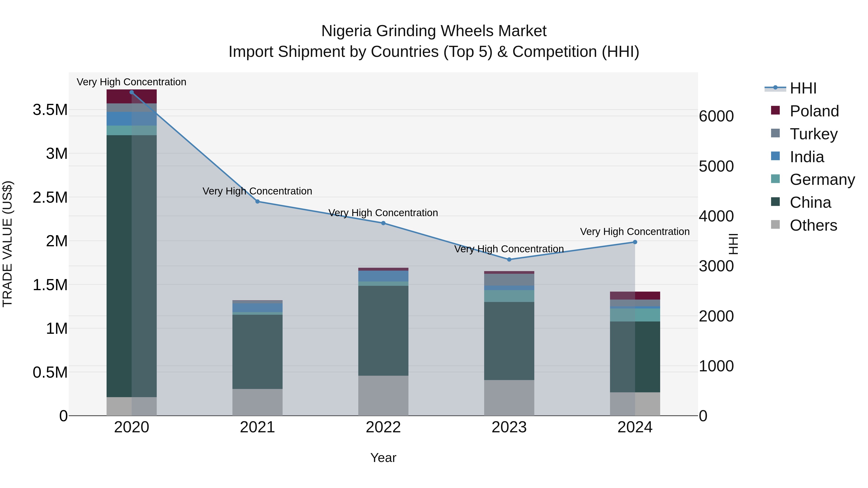Toggle the Others legend label
This screenshot has height=488, width=868.
(814, 225)
